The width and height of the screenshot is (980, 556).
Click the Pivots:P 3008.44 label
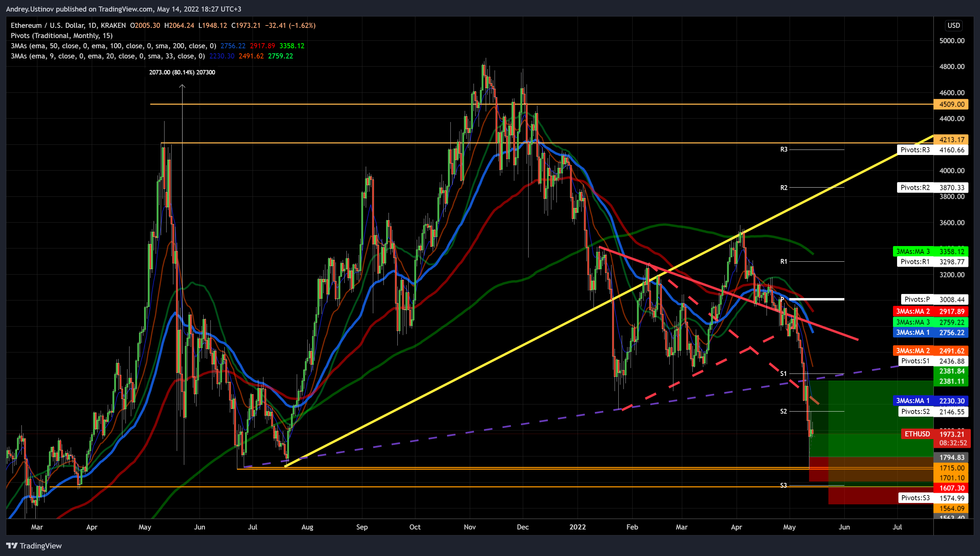pos(934,299)
